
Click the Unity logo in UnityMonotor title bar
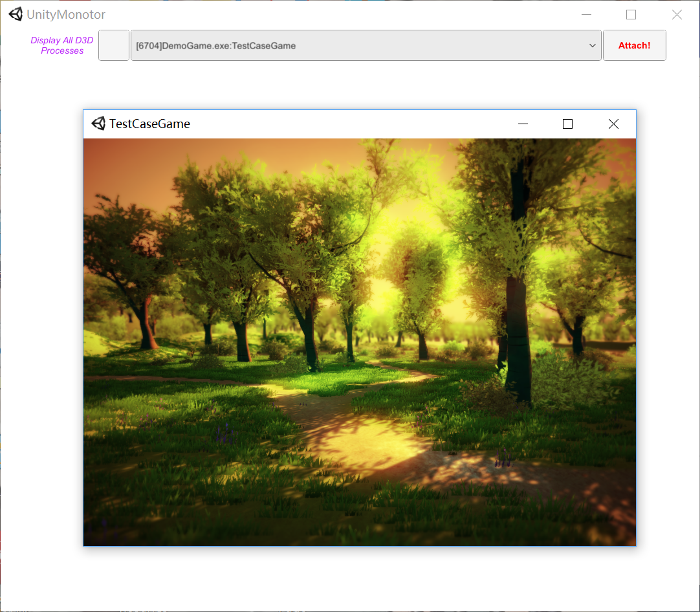(x=16, y=14)
